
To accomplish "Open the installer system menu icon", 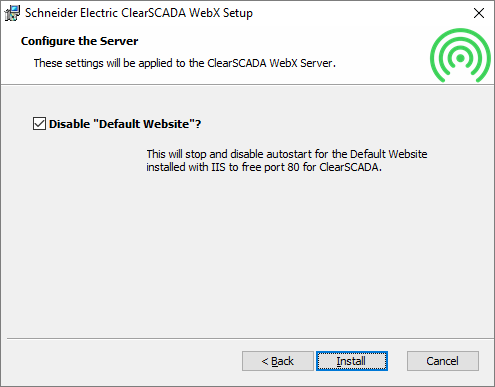I will point(12,13).
